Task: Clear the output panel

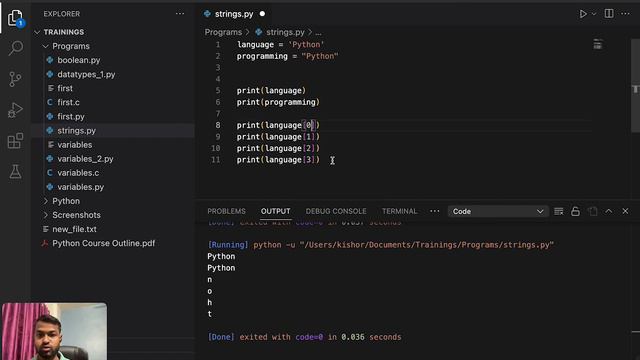Action: [559, 211]
